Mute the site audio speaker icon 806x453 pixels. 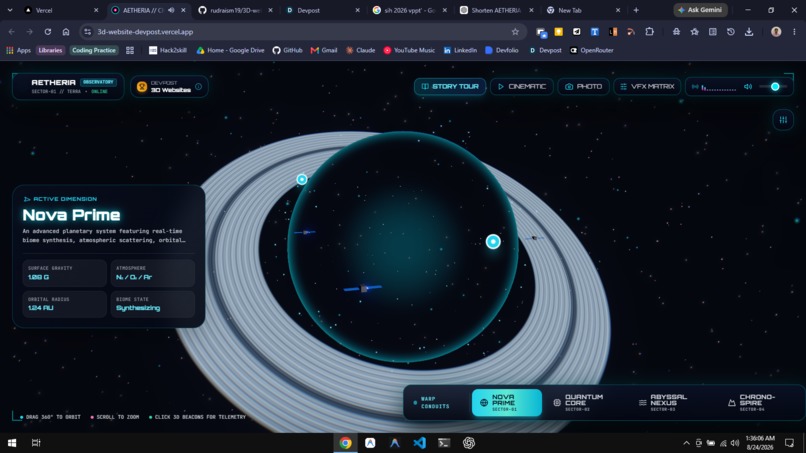pos(748,87)
